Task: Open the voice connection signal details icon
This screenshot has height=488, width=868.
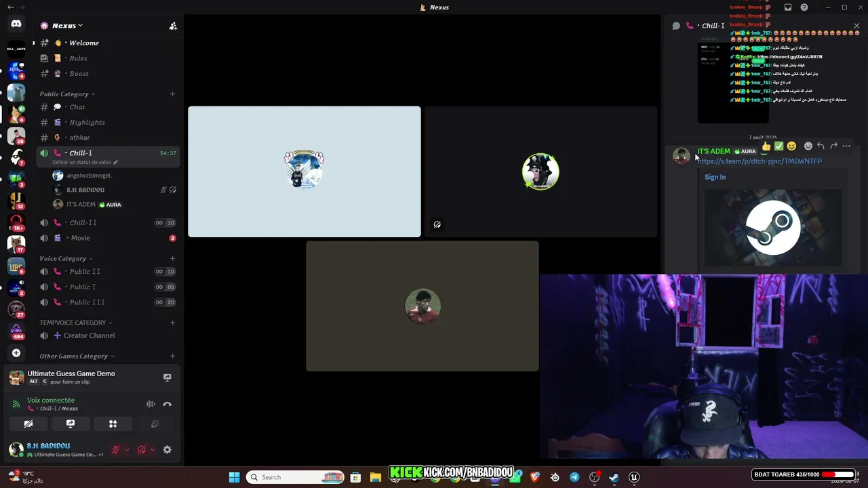Action: click(x=16, y=404)
